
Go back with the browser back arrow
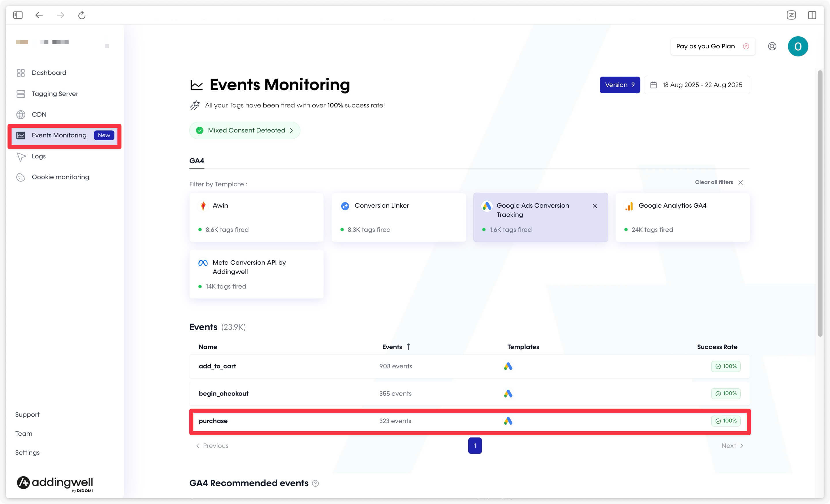[x=39, y=15]
